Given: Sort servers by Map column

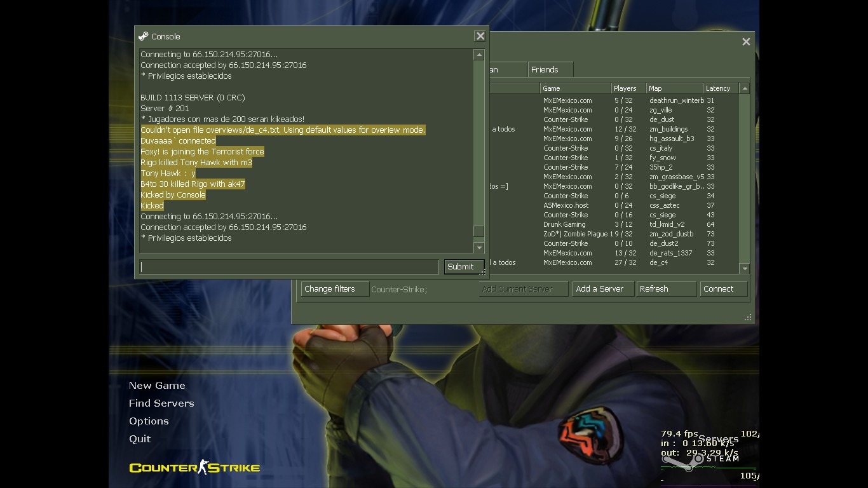Looking at the screenshot, I should coord(674,88).
